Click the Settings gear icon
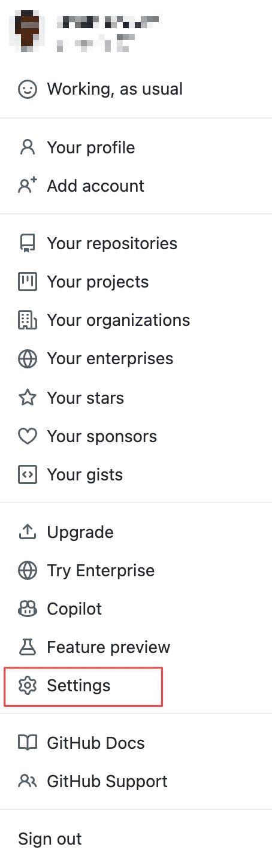Screen dimensions: 272x868 (28, 685)
